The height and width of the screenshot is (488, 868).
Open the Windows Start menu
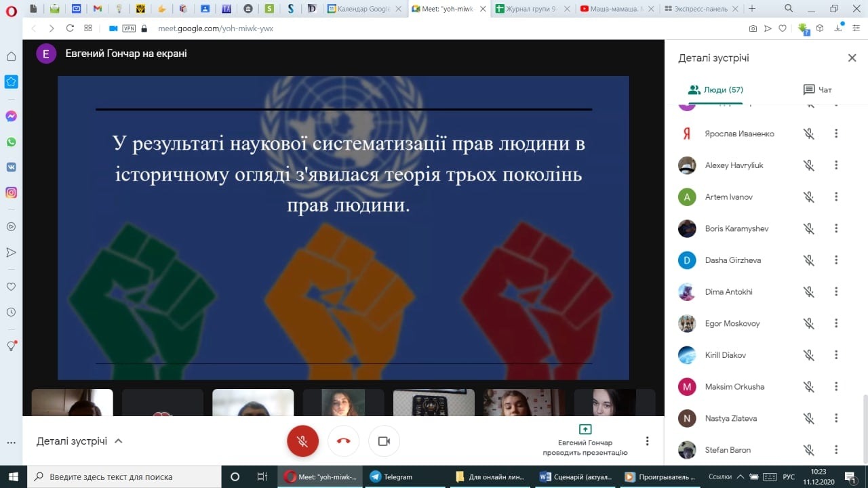tap(14, 476)
